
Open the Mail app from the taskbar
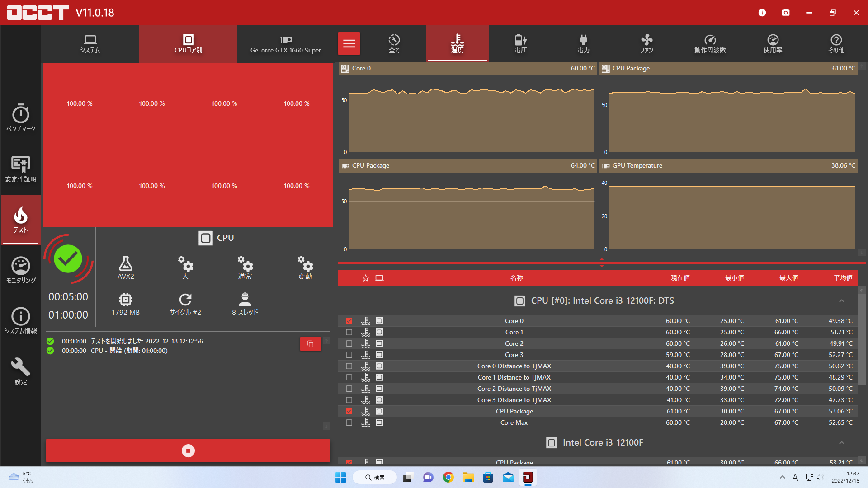[508, 477]
